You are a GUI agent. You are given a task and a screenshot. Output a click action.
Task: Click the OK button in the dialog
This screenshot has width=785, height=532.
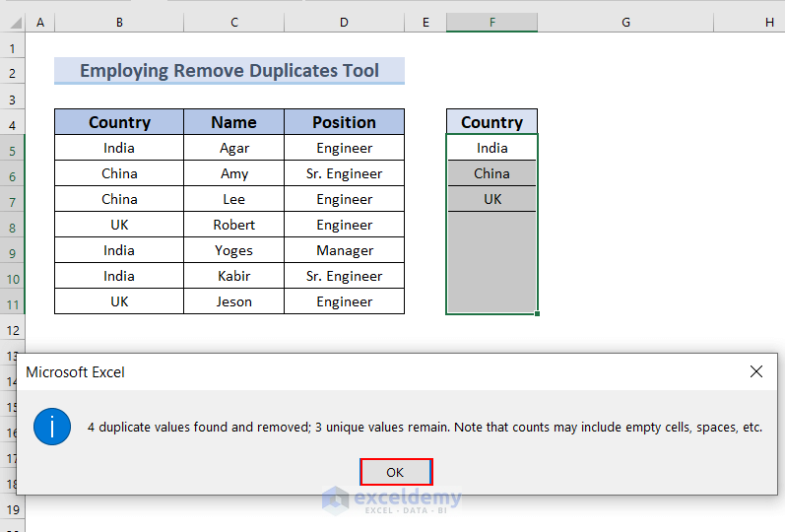click(396, 472)
